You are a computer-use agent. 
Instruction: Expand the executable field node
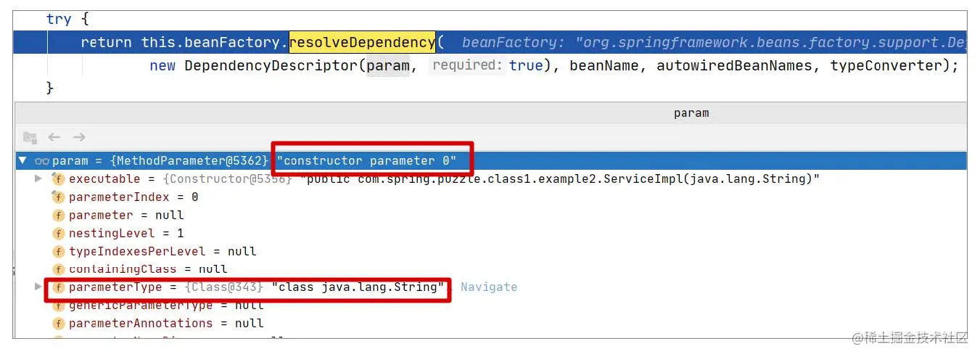tap(38, 178)
